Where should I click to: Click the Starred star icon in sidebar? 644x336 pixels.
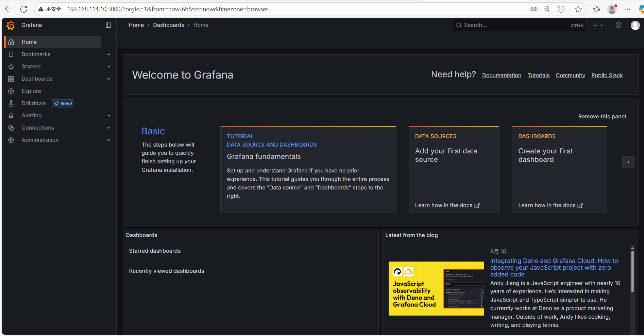(x=11, y=67)
